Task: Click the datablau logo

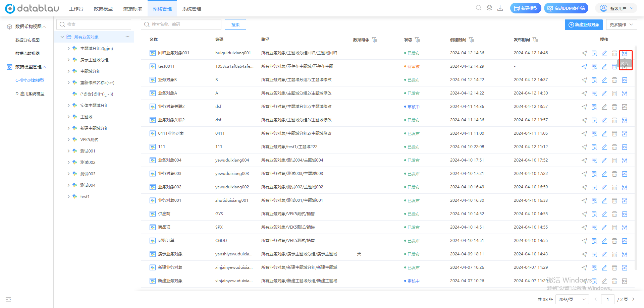Action: tap(32, 8)
